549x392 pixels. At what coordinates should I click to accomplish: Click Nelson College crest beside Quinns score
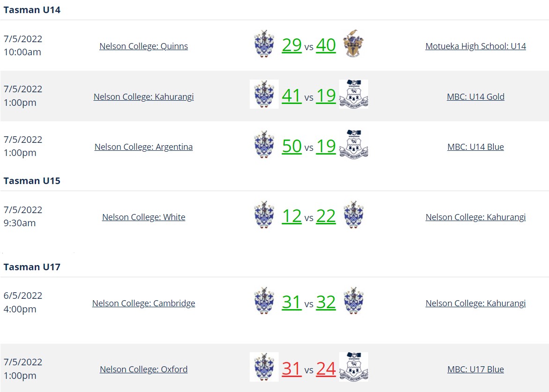pyautogui.click(x=264, y=44)
